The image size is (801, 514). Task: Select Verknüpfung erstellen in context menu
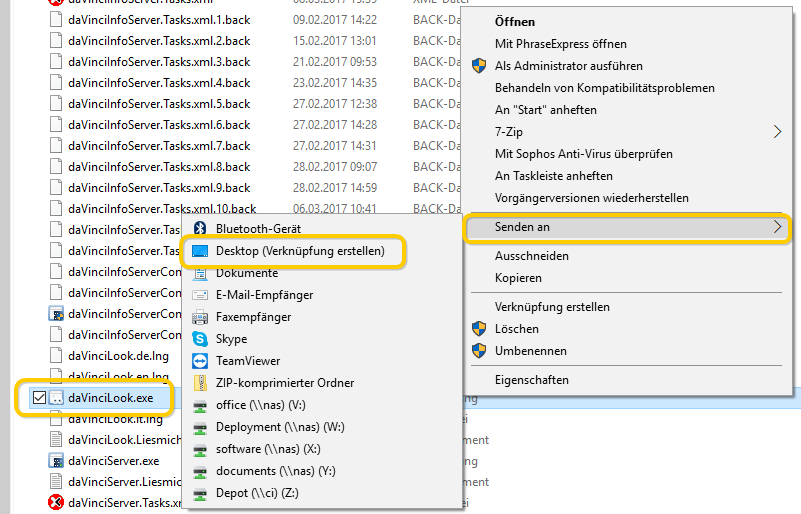click(x=552, y=307)
